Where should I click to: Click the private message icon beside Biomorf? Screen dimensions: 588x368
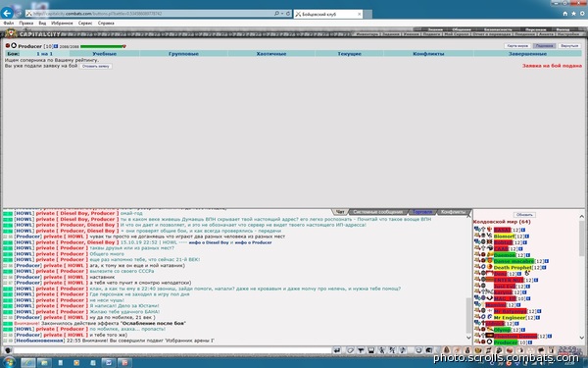pyautogui.click(x=477, y=236)
